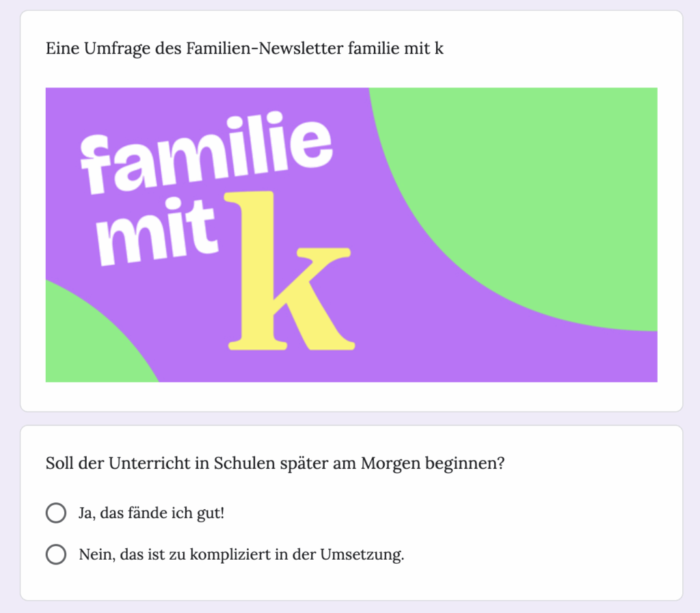
Task: Select the "Nein, das ist zu kompliziert" radio button
Action: point(55,554)
